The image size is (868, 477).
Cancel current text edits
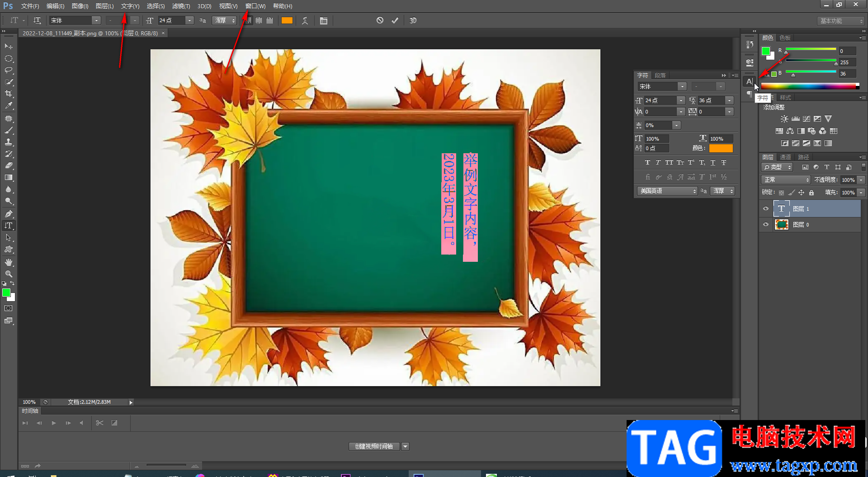[x=380, y=20]
